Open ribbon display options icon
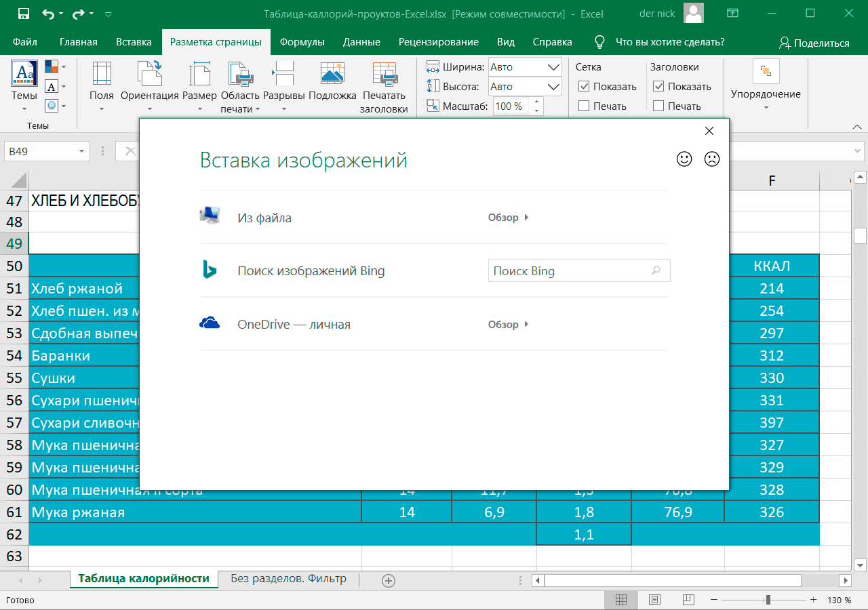 click(732, 14)
